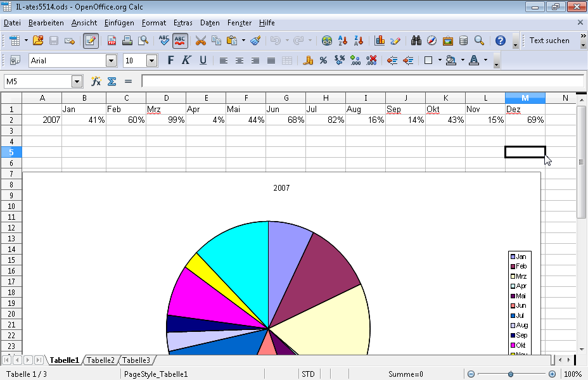Switch to the Tabelle3 sheet tab
This screenshot has width=588, height=380.
pyautogui.click(x=136, y=360)
